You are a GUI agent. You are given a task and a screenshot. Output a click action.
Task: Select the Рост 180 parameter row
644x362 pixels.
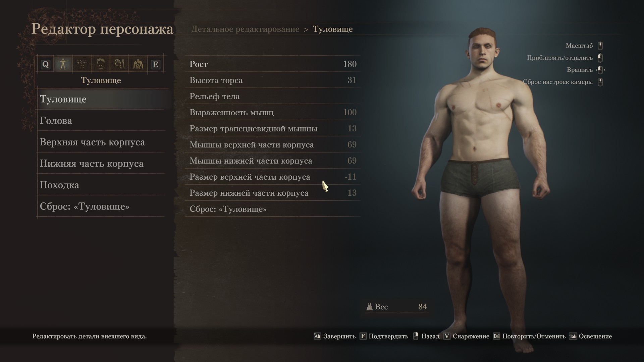(x=273, y=64)
